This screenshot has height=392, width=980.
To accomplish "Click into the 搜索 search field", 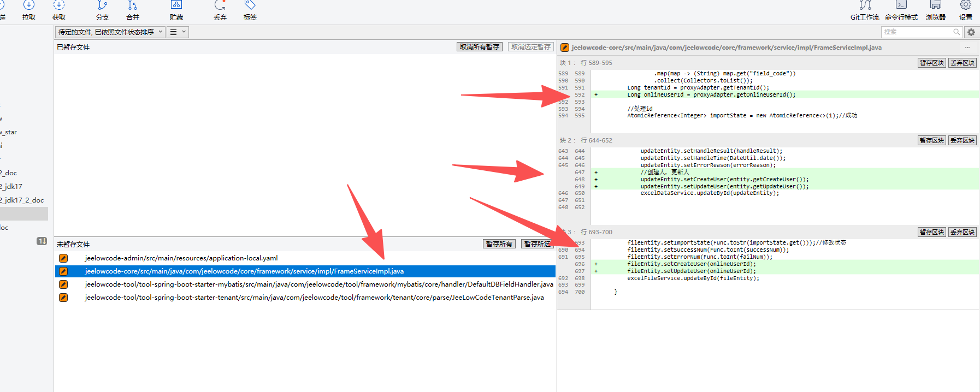I will tap(917, 32).
